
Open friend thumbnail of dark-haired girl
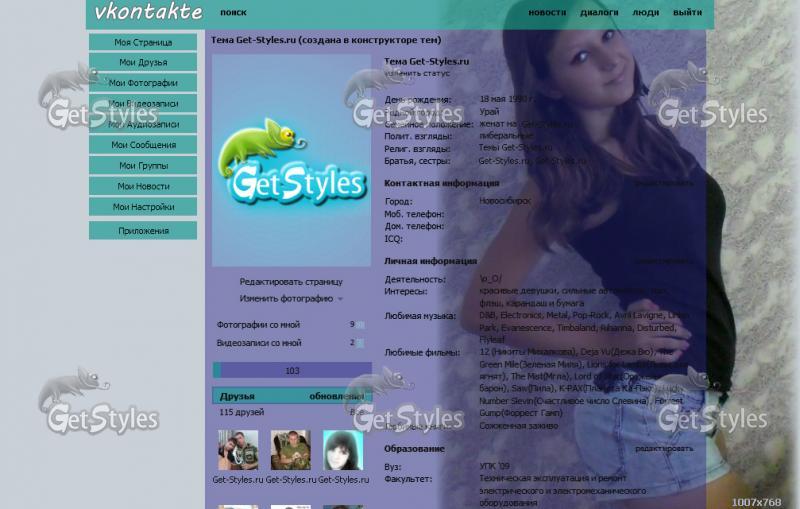click(x=343, y=450)
